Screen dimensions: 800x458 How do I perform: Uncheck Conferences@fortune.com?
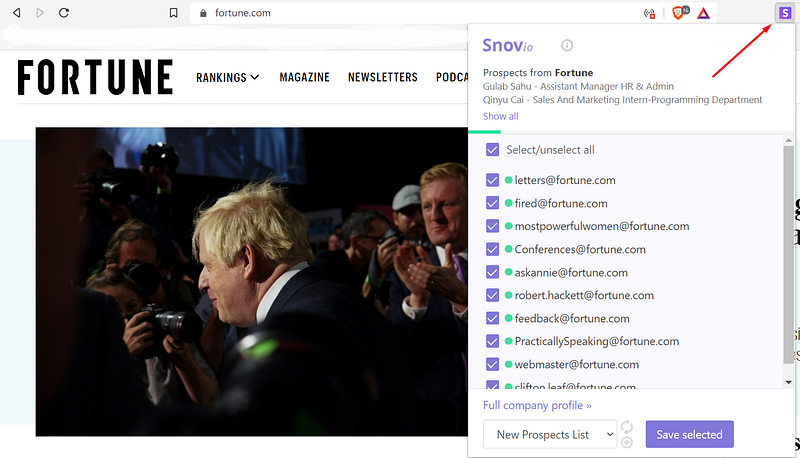coord(492,249)
